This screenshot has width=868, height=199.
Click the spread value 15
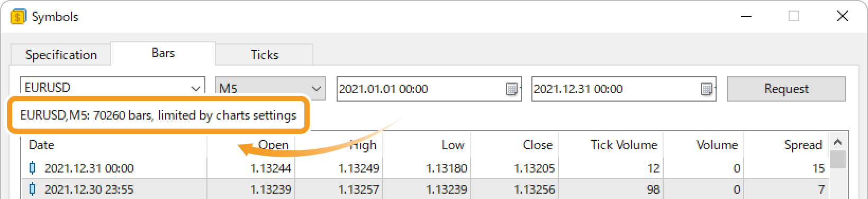pos(818,168)
